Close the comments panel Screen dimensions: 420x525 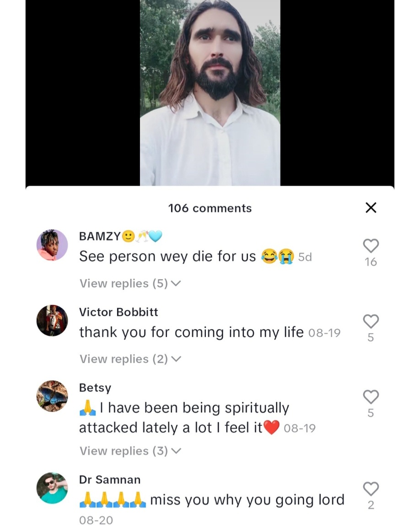[371, 208]
